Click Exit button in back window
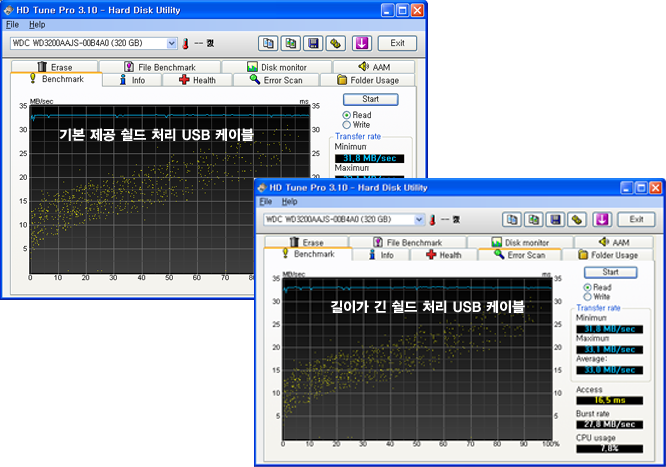 (397, 43)
